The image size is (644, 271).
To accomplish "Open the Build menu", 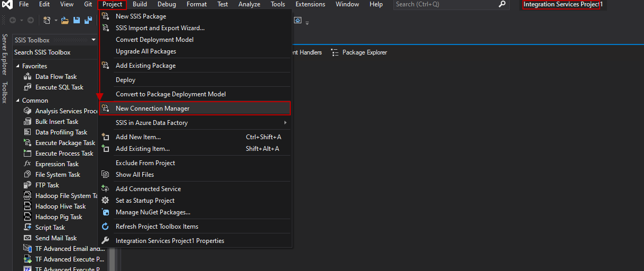I will (x=140, y=4).
